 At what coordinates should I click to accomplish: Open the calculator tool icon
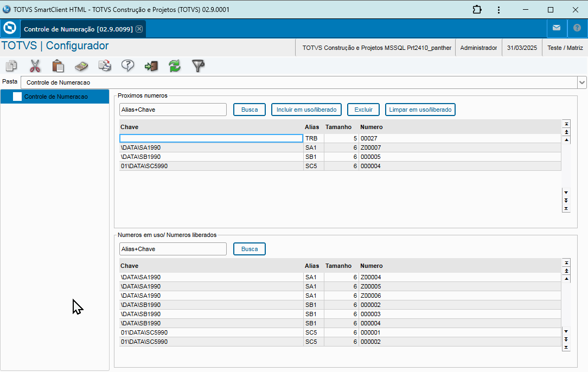pos(81,66)
